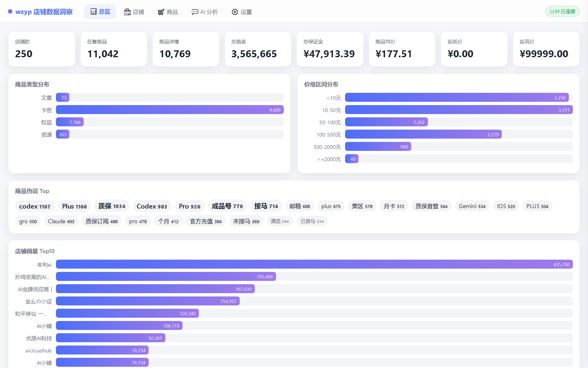The width and height of the screenshot is (588, 368).
Task: Click the >=2000元 bar showing 40
Action: tap(352, 159)
